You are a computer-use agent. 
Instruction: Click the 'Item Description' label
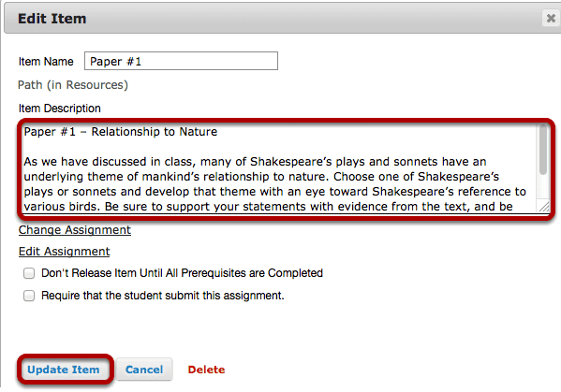(60, 109)
